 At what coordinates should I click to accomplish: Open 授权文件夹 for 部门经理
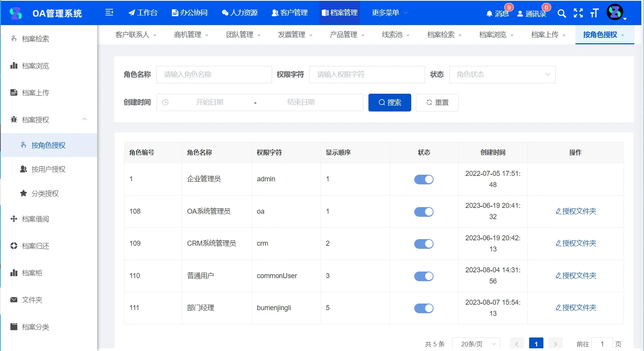click(575, 308)
